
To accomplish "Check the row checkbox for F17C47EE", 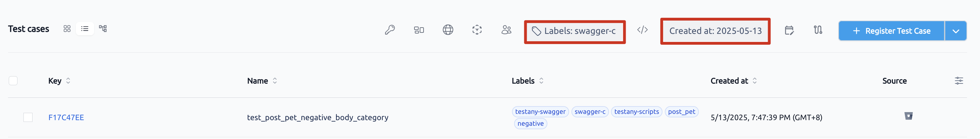I will (28, 117).
